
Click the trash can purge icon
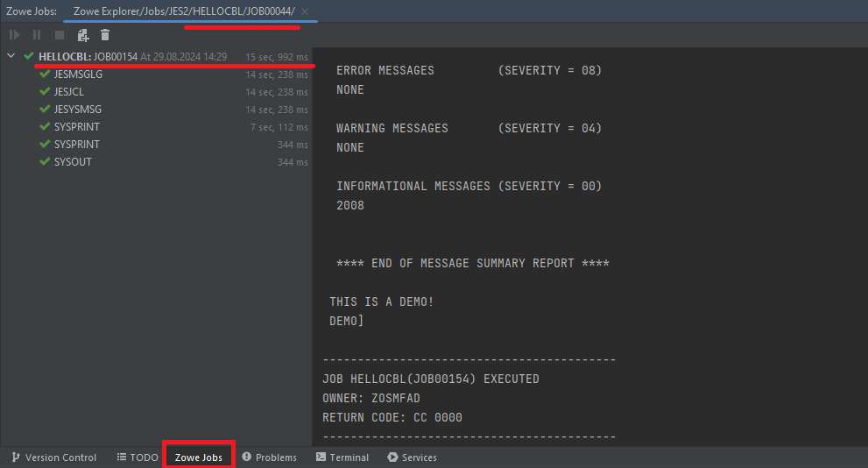coord(105,35)
